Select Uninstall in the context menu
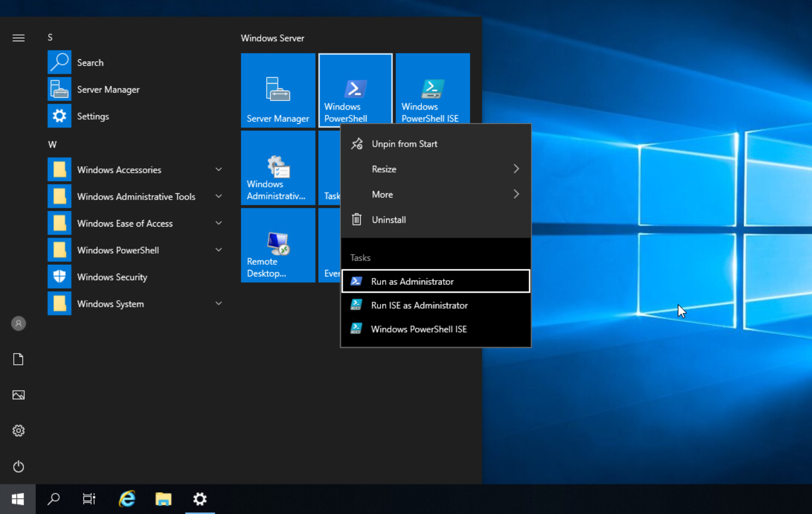This screenshot has height=514, width=812. pos(436,220)
